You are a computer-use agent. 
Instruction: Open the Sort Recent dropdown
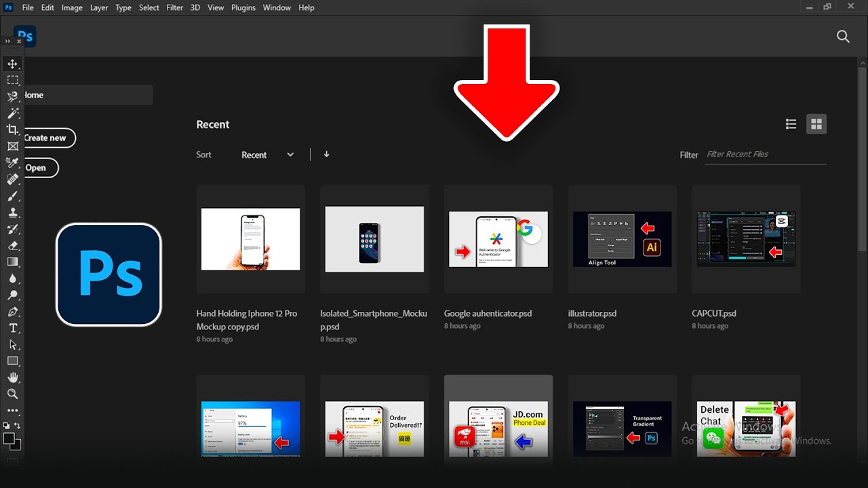point(267,155)
